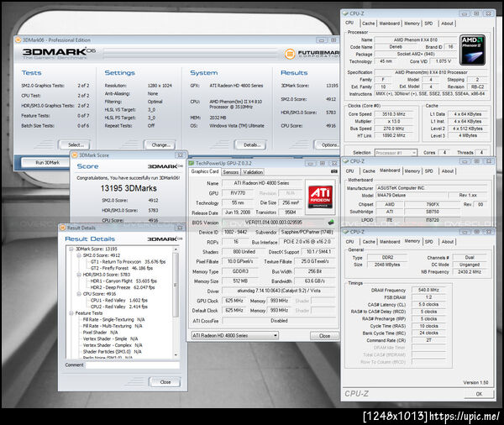
Task: Click the Result Details window title icon
Action: [x=63, y=228]
